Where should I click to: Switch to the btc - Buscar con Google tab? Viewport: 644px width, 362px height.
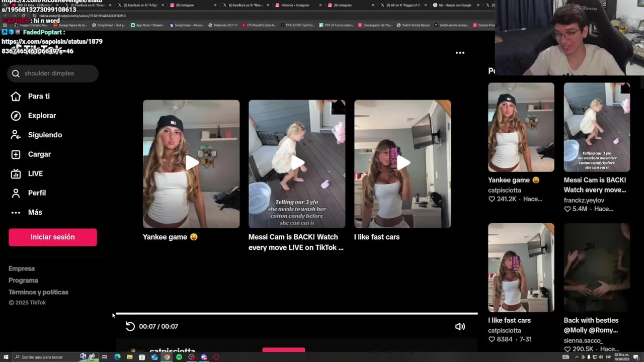pos(456,5)
